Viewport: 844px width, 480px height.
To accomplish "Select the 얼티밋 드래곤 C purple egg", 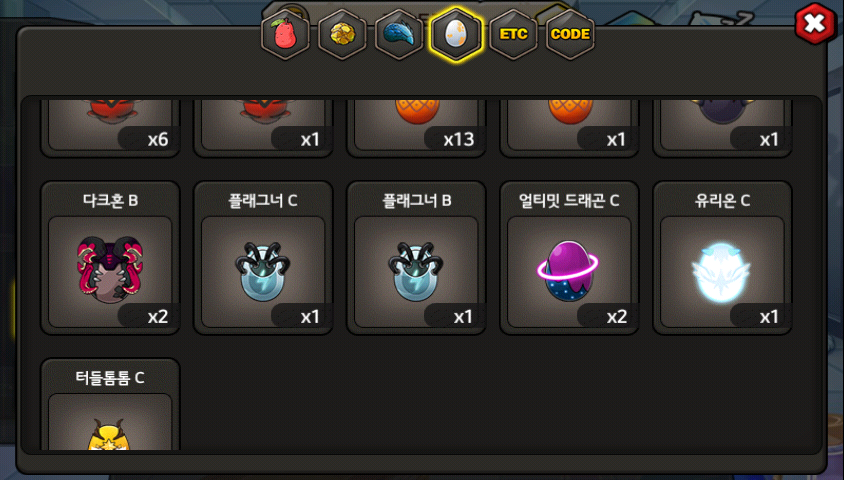I will click(x=568, y=270).
